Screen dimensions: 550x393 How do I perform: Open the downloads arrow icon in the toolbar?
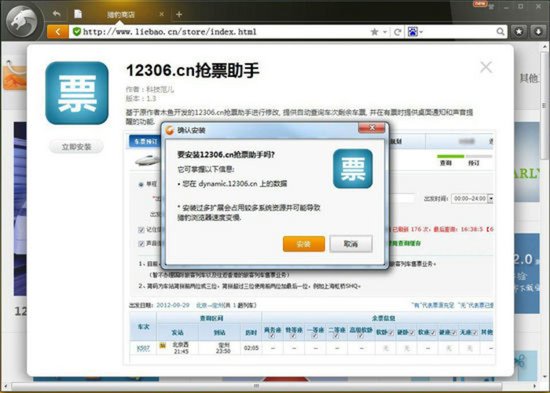click(x=538, y=32)
